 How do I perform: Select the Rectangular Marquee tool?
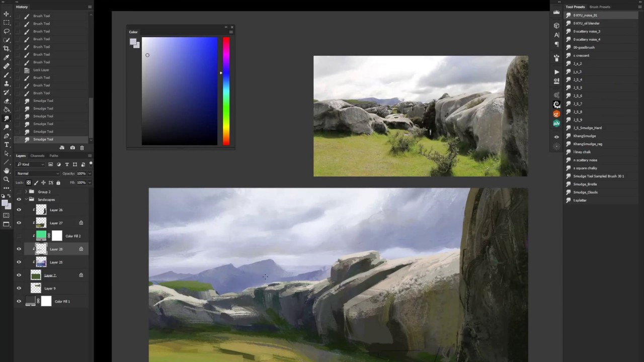7,23
